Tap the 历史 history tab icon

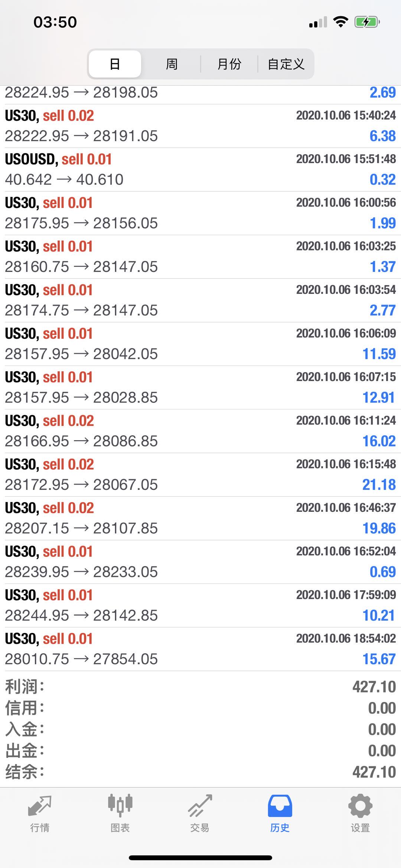pyautogui.click(x=280, y=807)
